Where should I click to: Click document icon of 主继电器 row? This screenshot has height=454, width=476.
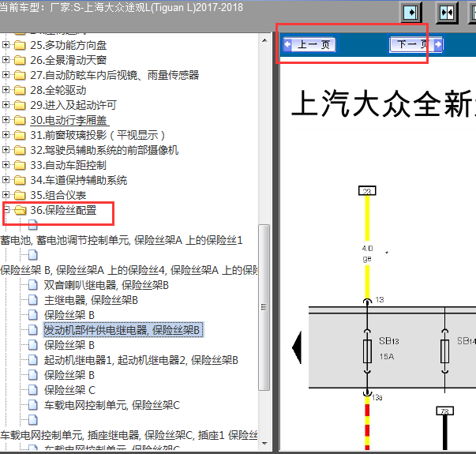pos(33,300)
